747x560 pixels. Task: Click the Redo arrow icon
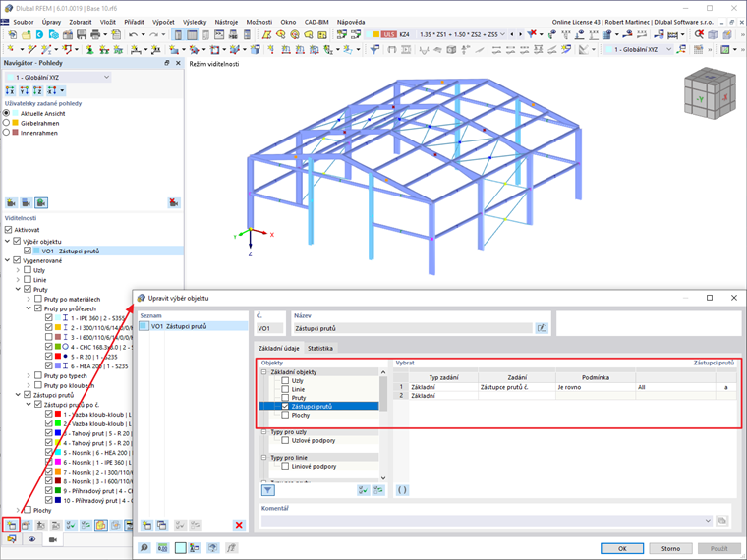[x=153, y=34]
